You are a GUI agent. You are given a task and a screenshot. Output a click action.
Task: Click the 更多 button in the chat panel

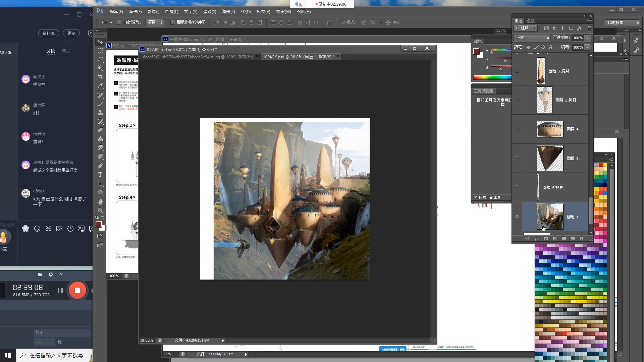(71, 33)
